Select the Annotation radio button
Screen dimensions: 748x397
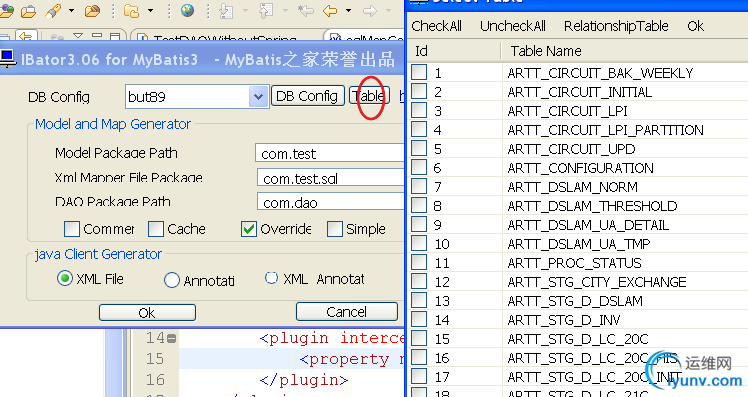point(172,280)
